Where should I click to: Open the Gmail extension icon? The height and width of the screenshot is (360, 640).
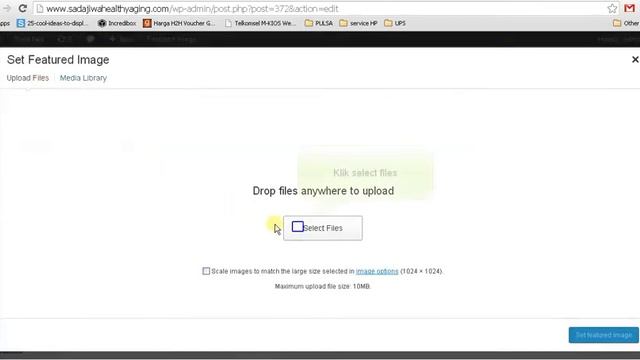(x=630, y=8)
